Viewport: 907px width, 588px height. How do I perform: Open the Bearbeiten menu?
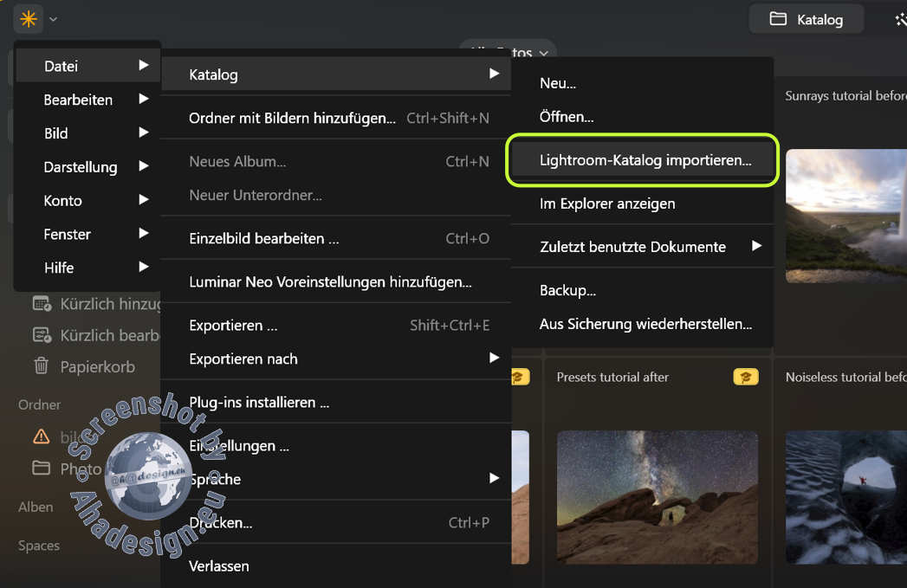[x=87, y=100]
